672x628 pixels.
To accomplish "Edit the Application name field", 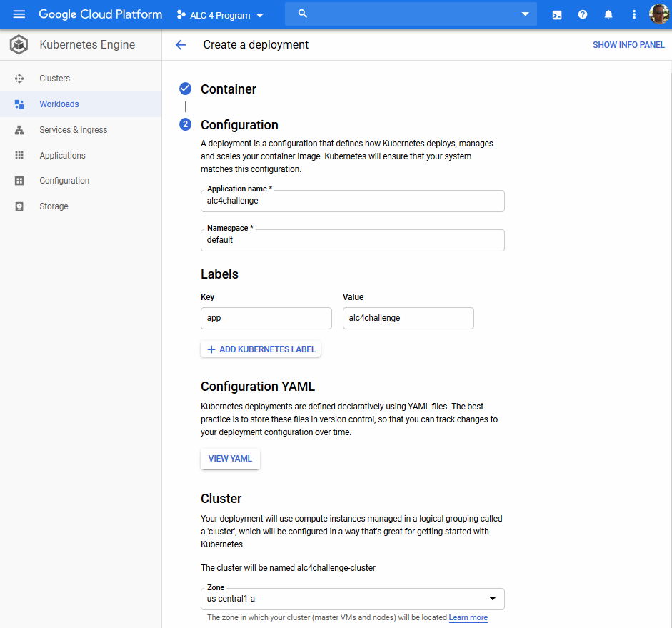I will click(352, 201).
